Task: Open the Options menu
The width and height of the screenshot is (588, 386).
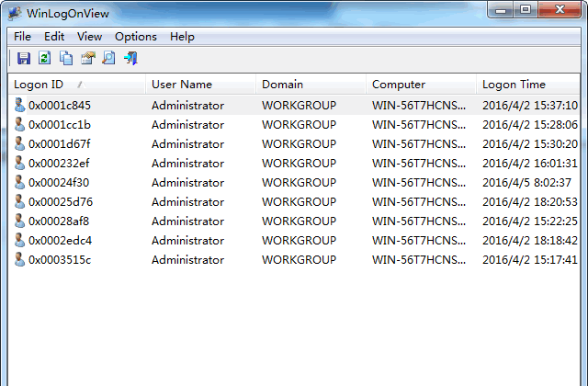Action: coord(136,37)
